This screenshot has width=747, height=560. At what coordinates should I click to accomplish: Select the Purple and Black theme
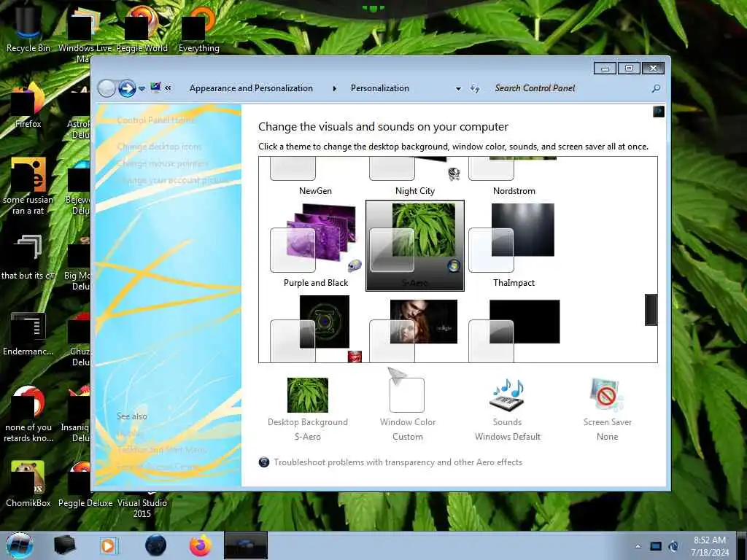[316, 246]
